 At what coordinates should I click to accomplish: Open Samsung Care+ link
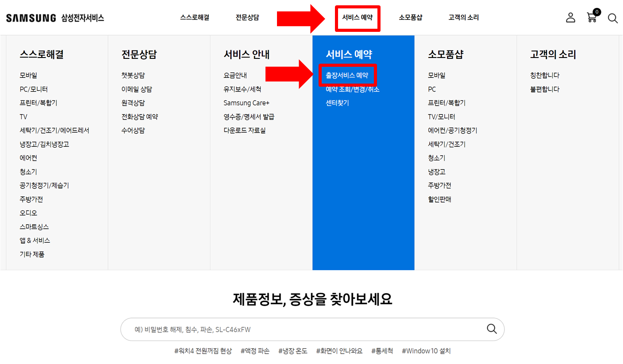(246, 103)
